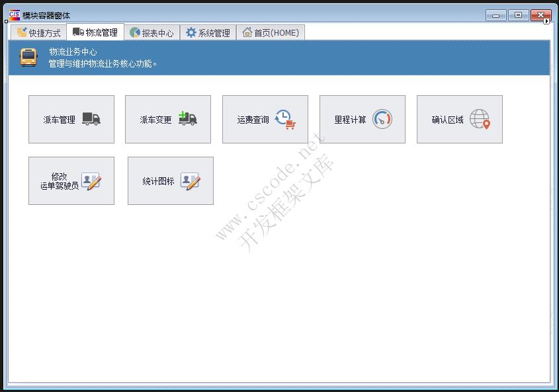Image resolution: width=559 pixels, height=392 pixels.
Task: Open the 系统管理 tab
Action: [208, 31]
